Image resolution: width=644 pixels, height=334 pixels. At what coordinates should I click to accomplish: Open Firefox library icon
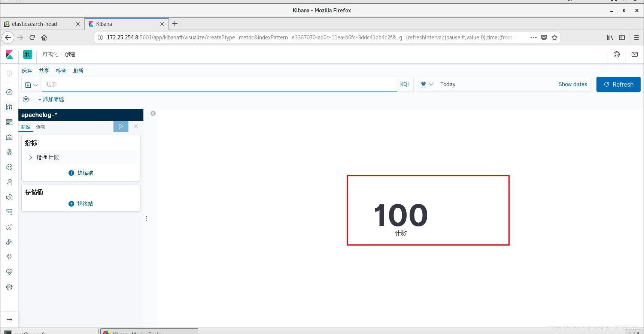point(610,37)
